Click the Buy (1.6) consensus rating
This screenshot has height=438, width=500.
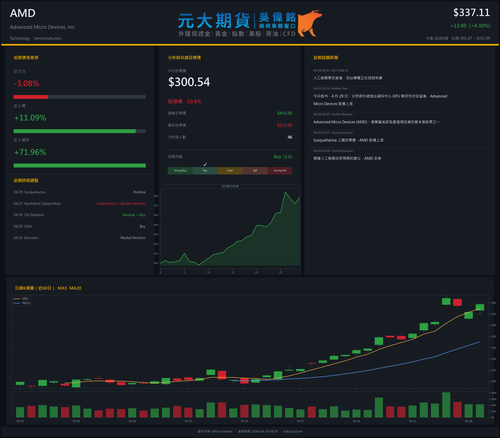coord(283,157)
